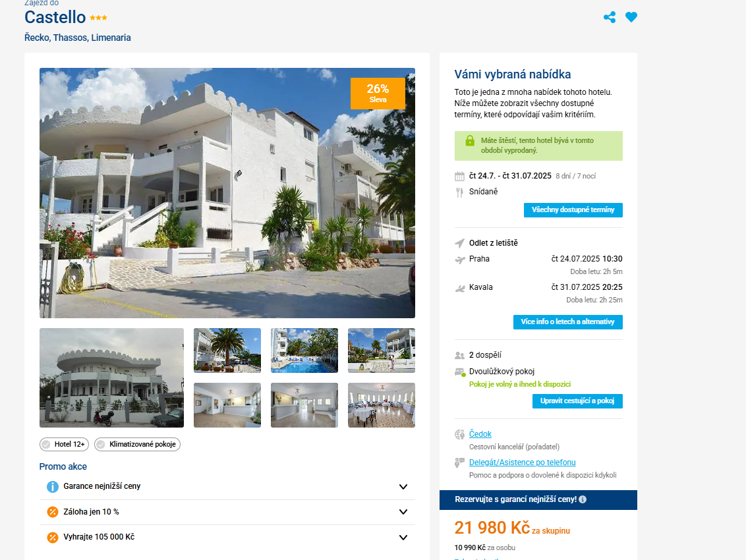Expand the Garance nejnižší ceny chevron
746x560 pixels.
coord(403,487)
